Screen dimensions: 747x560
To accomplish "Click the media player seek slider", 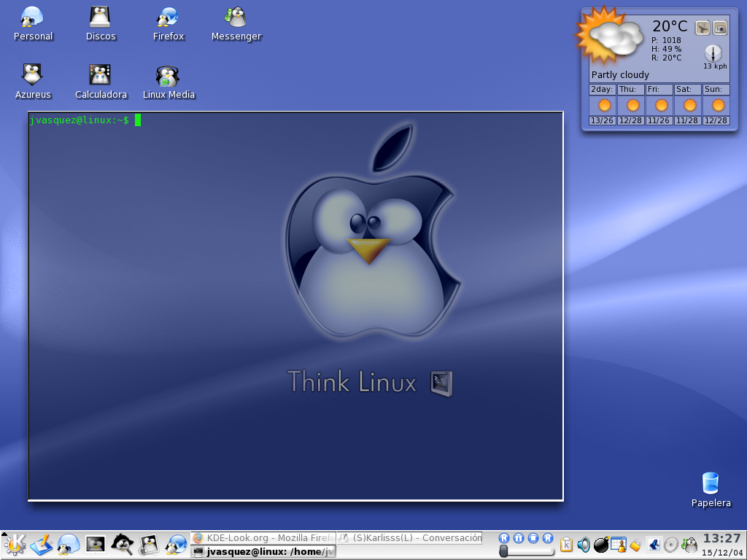I will click(527, 551).
